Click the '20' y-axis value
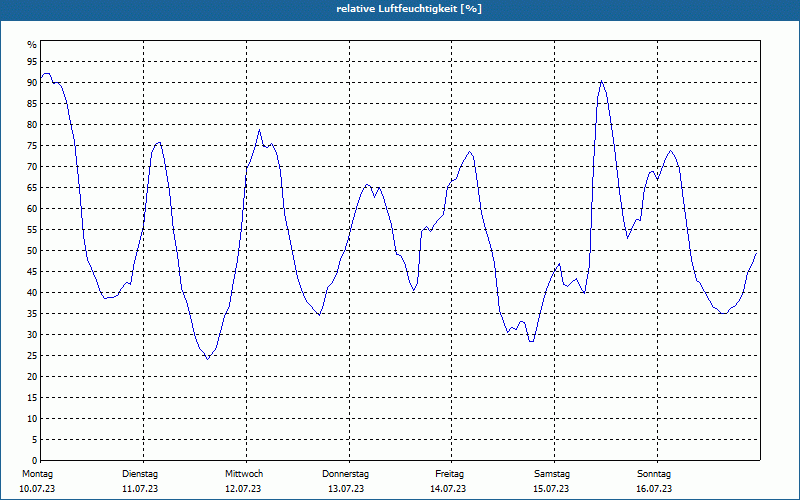The height and width of the screenshot is (500, 800). click(32, 377)
